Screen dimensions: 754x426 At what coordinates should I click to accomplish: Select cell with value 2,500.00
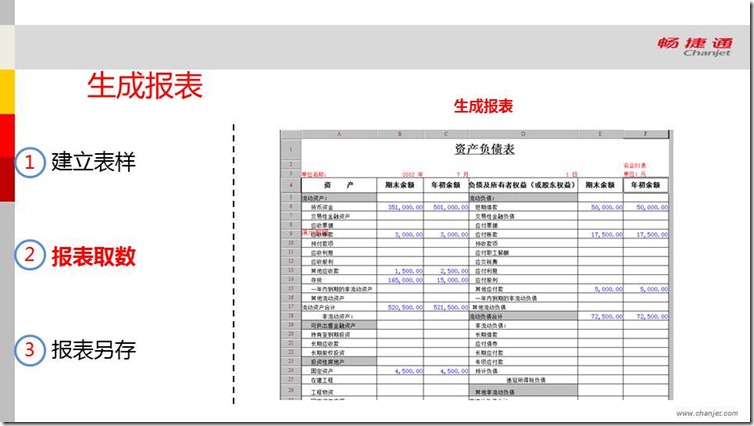point(446,271)
